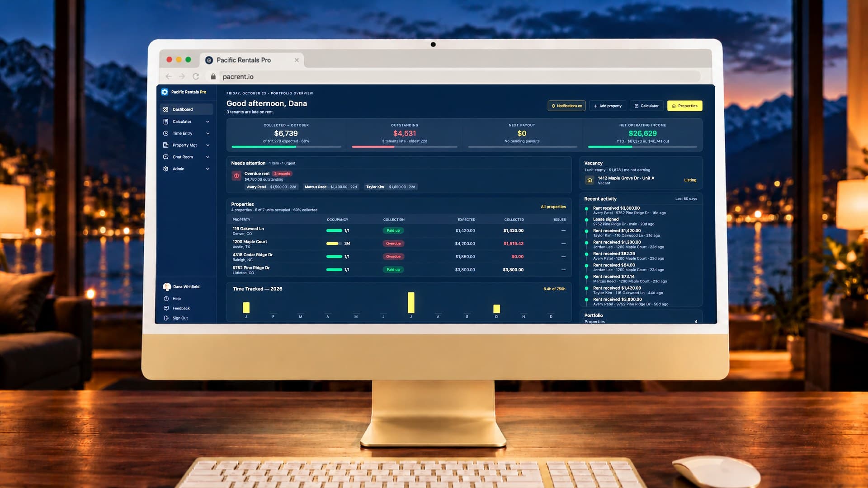
Task: Expand the Time Entry chevron
Action: point(208,133)
